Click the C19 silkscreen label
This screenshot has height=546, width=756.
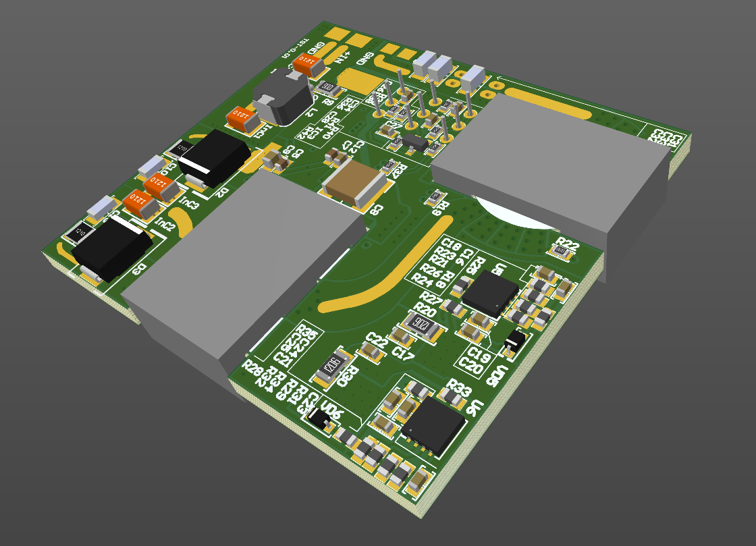(x=480, y=356)
